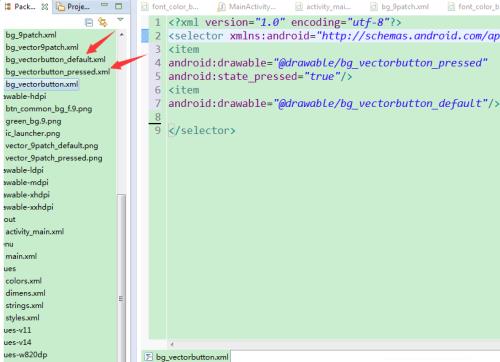Select the drawable-xxhdpi folder
This screenshot has width=500, height=362.
pyautogui.click(x=28, y=207)
